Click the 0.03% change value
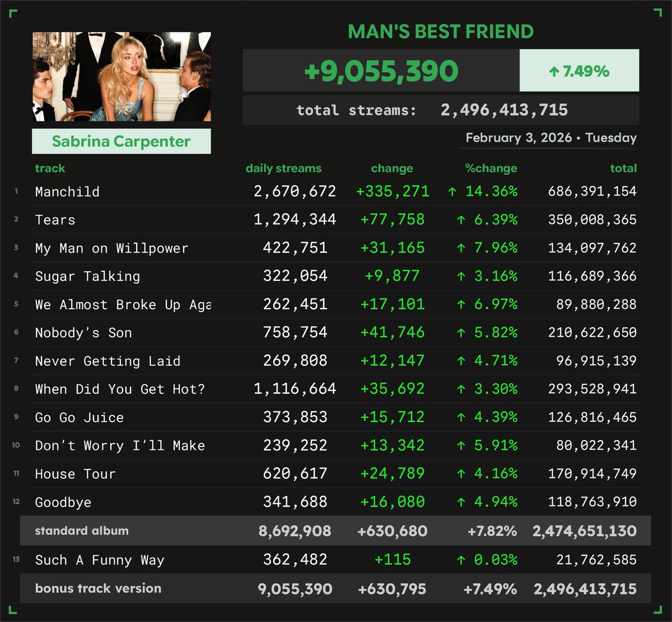The image size is (672, 622). click(x=487, y=559)
